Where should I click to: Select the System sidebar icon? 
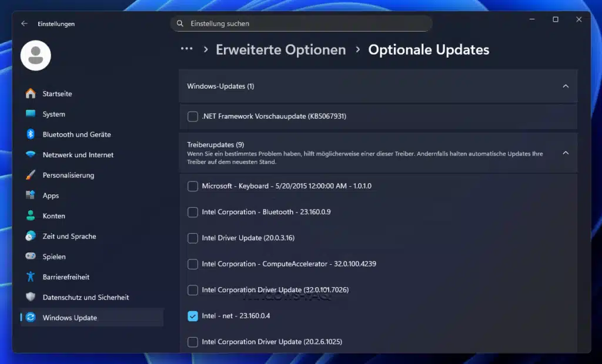(x=29, y=114)
